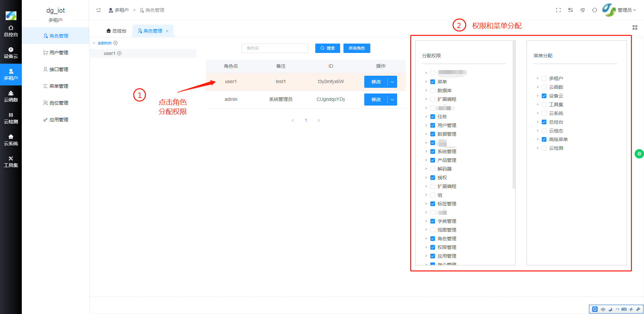Click the 所有角色 button
This screenshot has height=314, width=644.
(357, 48)
